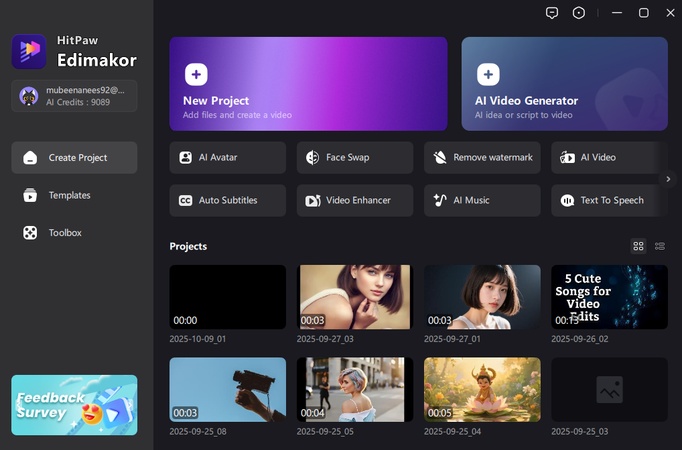Open the Auto Subtitles tool
Viewport: 682px width, 450px height.
[227, 200]
